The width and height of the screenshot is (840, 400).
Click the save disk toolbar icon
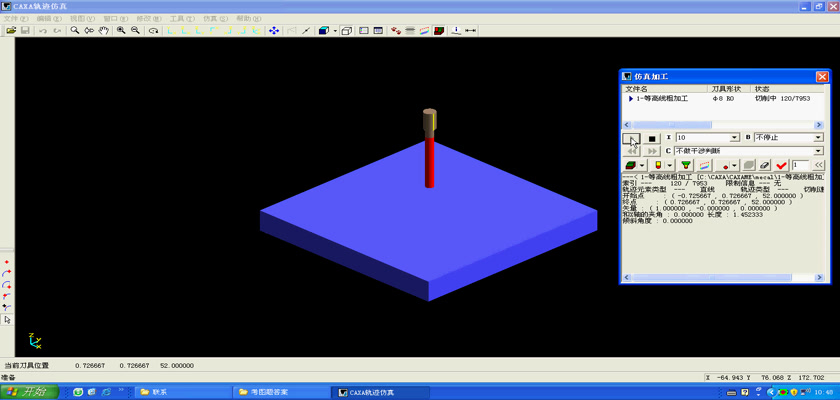25,31
